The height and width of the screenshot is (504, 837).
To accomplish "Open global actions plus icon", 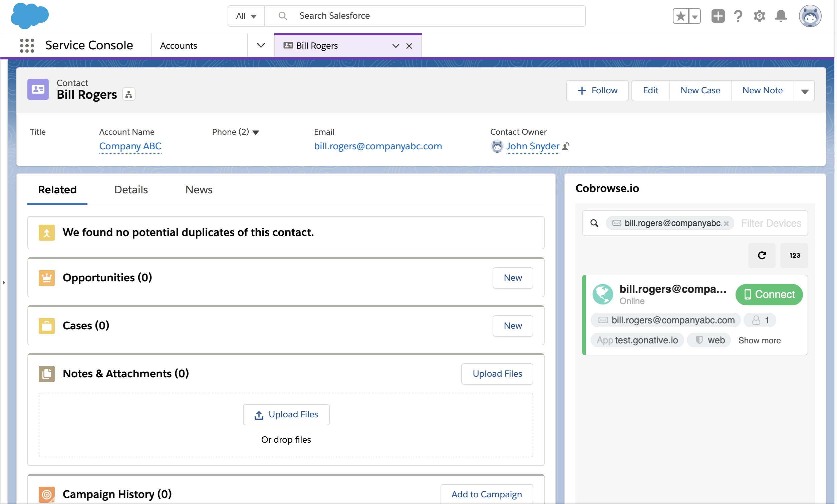I will click(x=718, y=16).
